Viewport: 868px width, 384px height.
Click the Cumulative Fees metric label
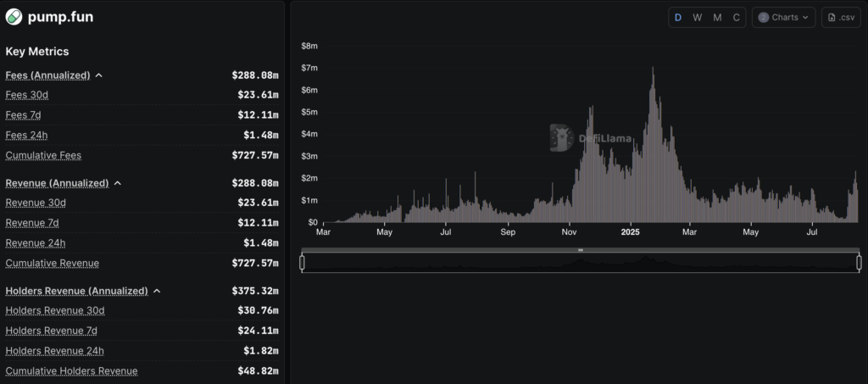(43, 155)
